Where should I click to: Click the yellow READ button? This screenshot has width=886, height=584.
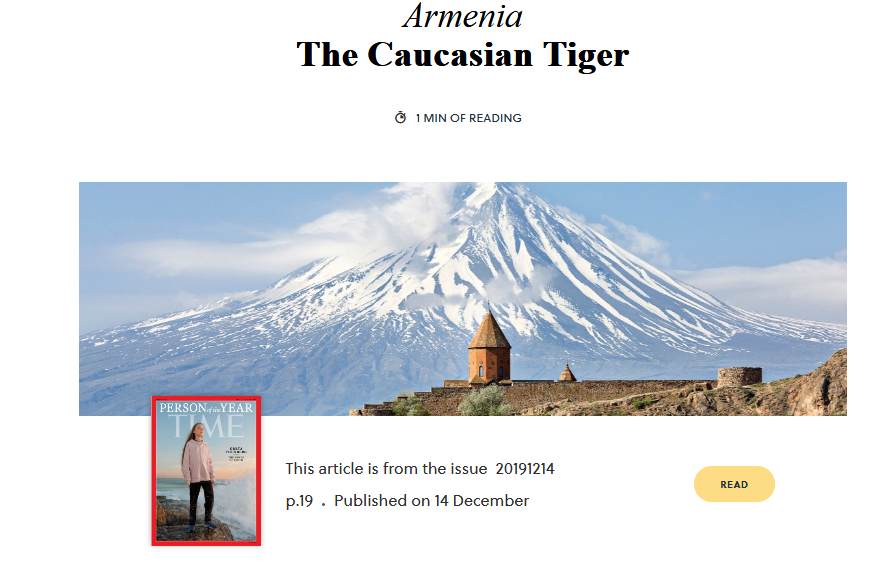click(734, 484)
